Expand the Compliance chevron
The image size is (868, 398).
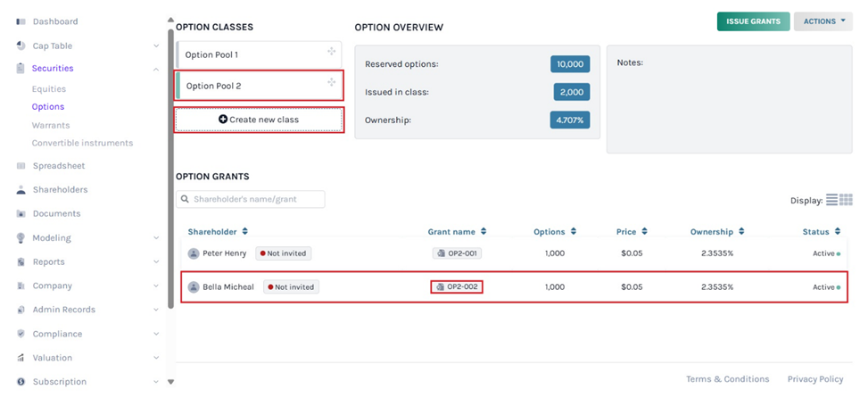[156, 334]
